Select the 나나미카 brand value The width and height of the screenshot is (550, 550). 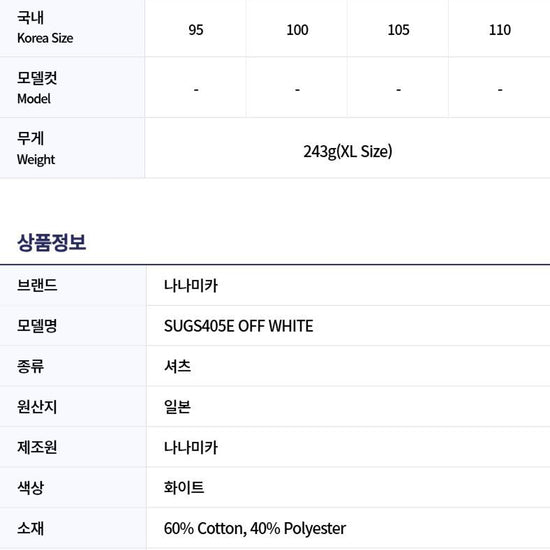191,286
